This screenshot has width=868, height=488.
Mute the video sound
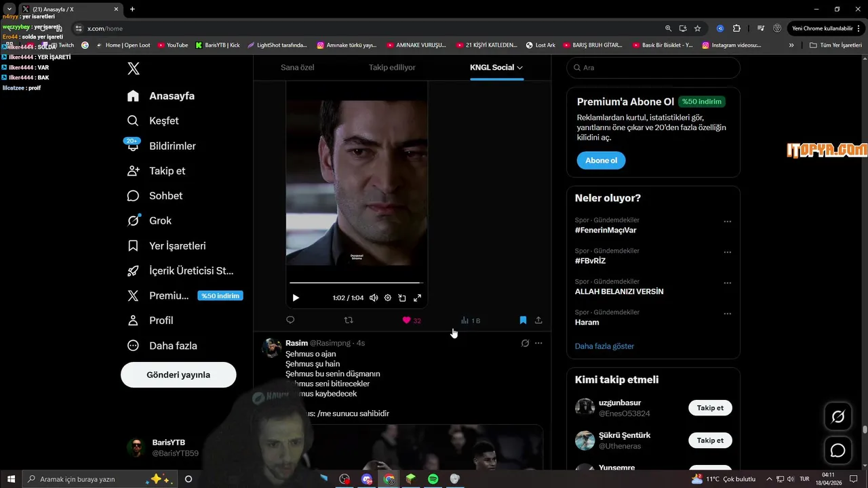point(374,298)
